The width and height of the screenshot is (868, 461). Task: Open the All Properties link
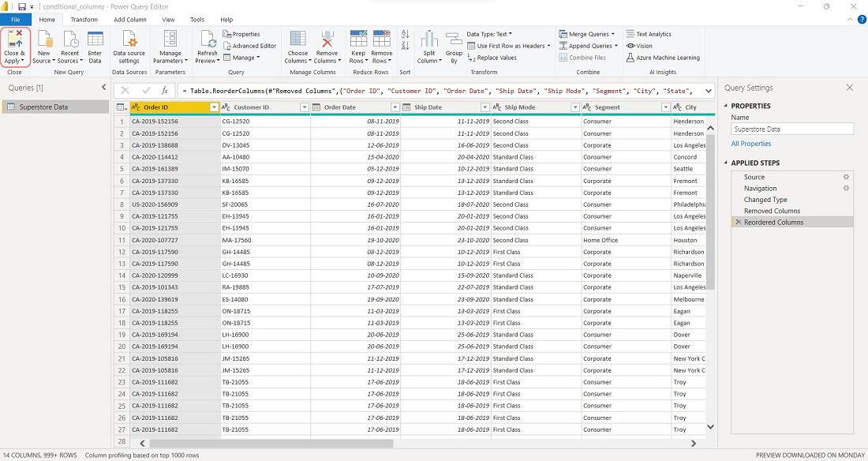[750, 144]
